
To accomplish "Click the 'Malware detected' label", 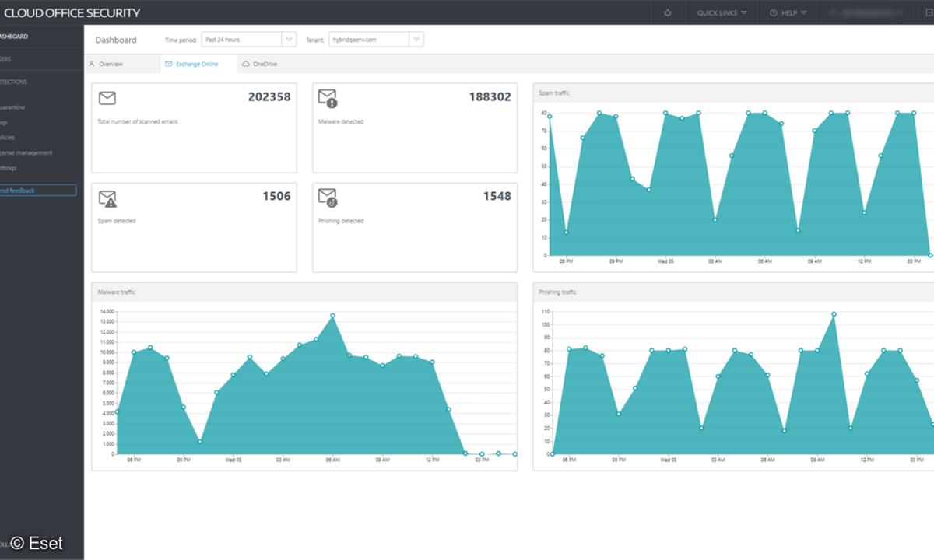I will 341,121.
